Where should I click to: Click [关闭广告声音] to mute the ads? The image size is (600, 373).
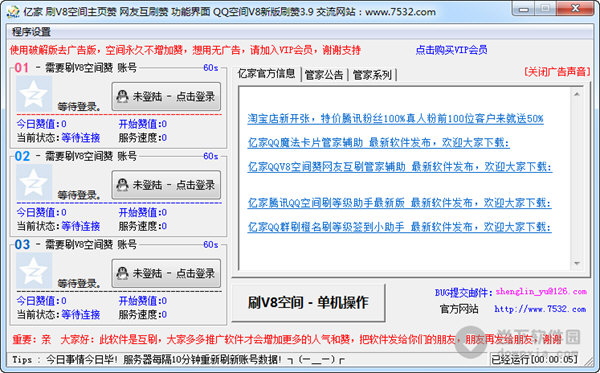(557, 72)
